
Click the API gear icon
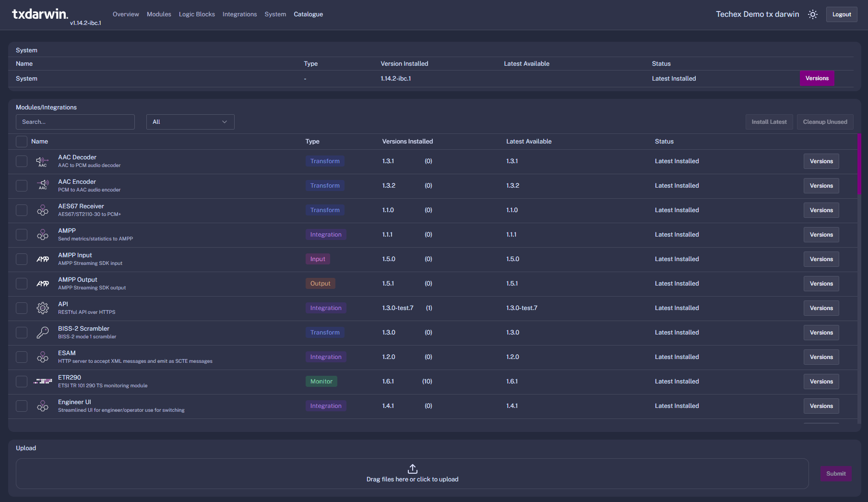(43, 308)
